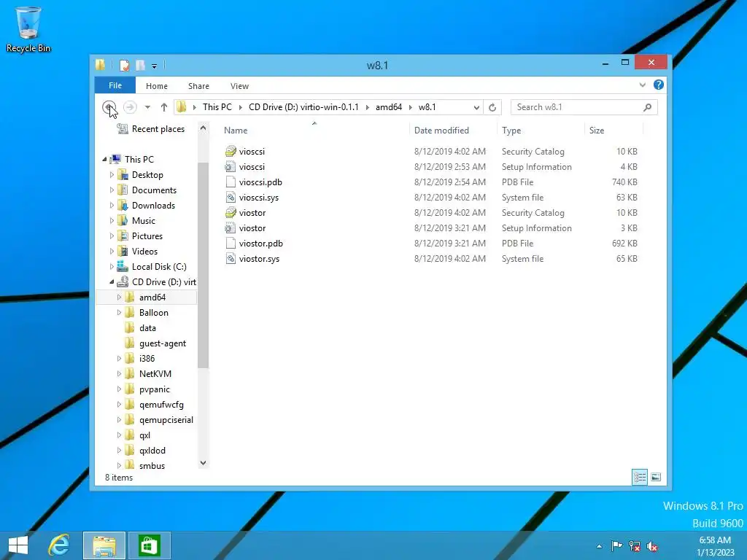Click the search magnifier icon
The height and width of the screenshot is (560, 747).
coord(647,107)
